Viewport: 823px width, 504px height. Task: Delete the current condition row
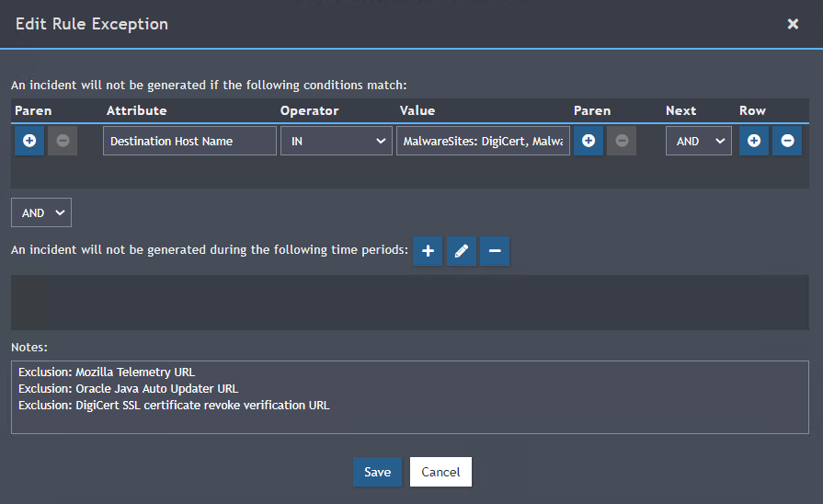pos(787,141)
